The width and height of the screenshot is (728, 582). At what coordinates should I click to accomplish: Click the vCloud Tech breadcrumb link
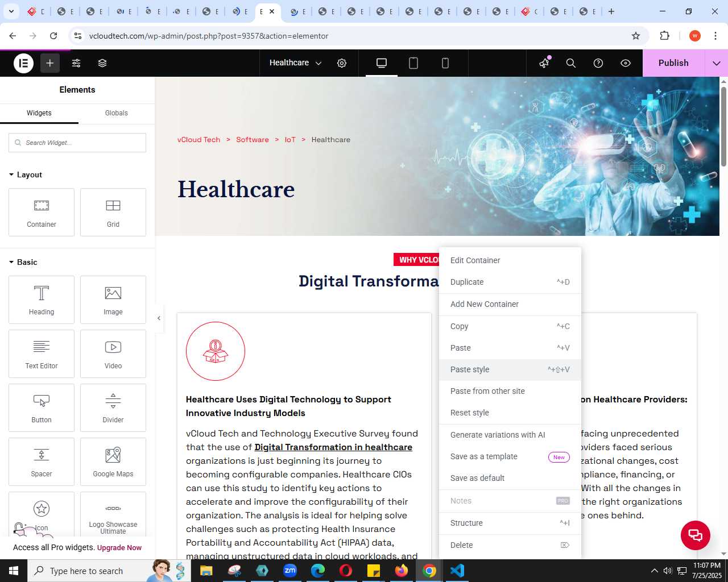coord(198,140)
